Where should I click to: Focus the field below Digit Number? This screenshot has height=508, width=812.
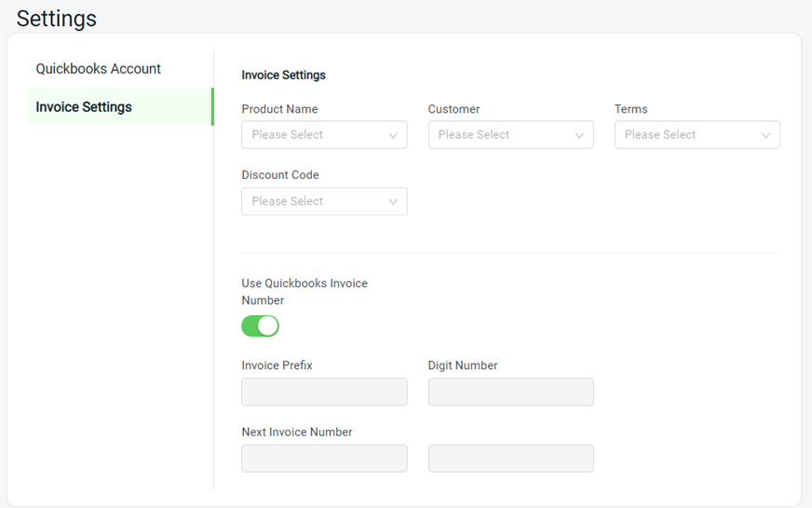pos(510,459)
